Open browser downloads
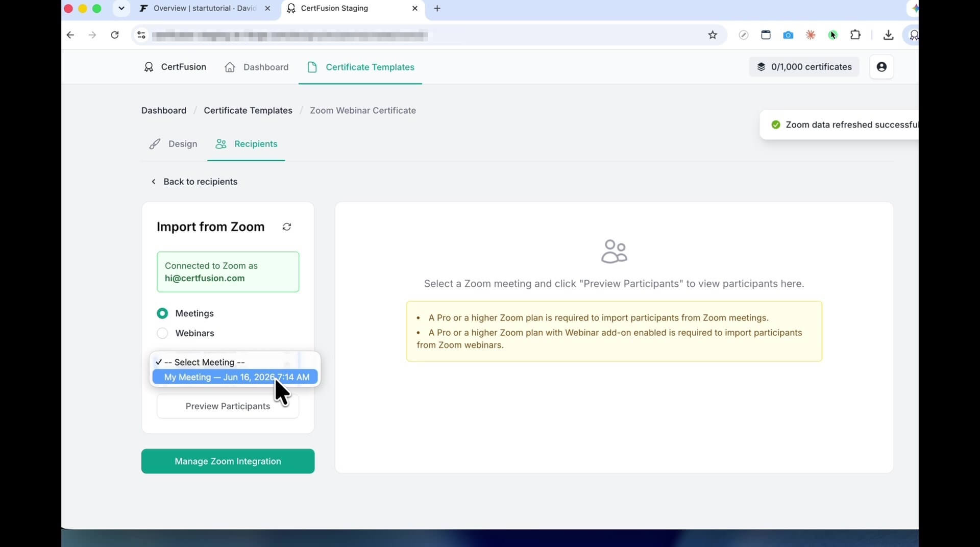Viewport: 980px width, 547px height. pos(888,35)
